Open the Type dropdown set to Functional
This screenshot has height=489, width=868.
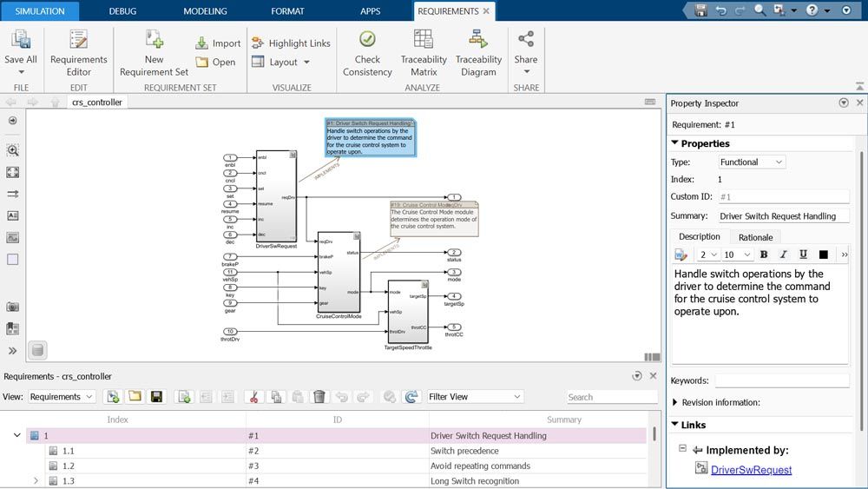click(x=751, y=162)
